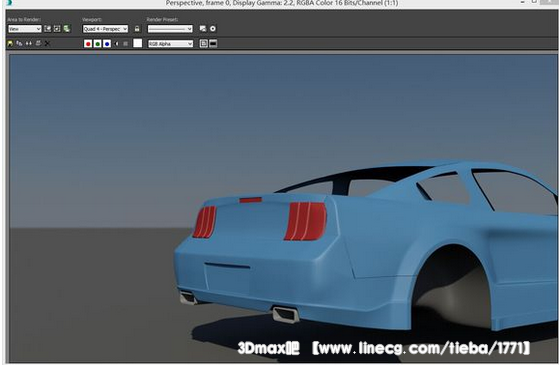Click the white color swatch

138,43
